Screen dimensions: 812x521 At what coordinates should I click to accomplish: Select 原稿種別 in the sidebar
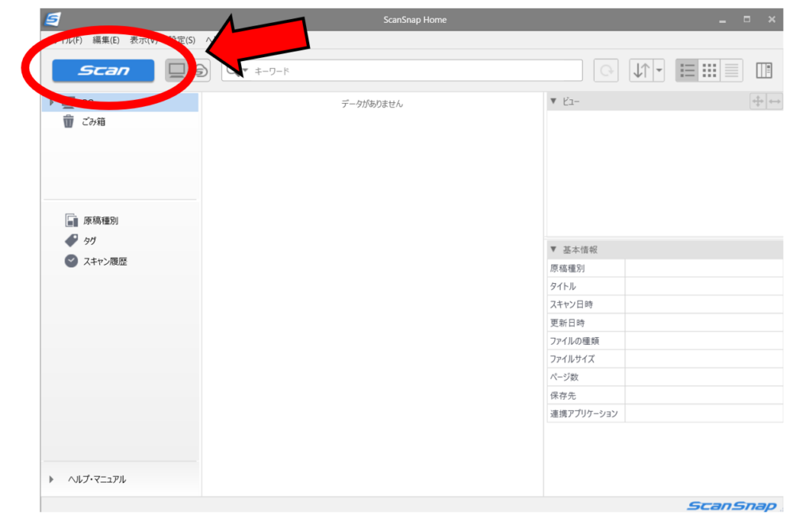tap(100, 220)
